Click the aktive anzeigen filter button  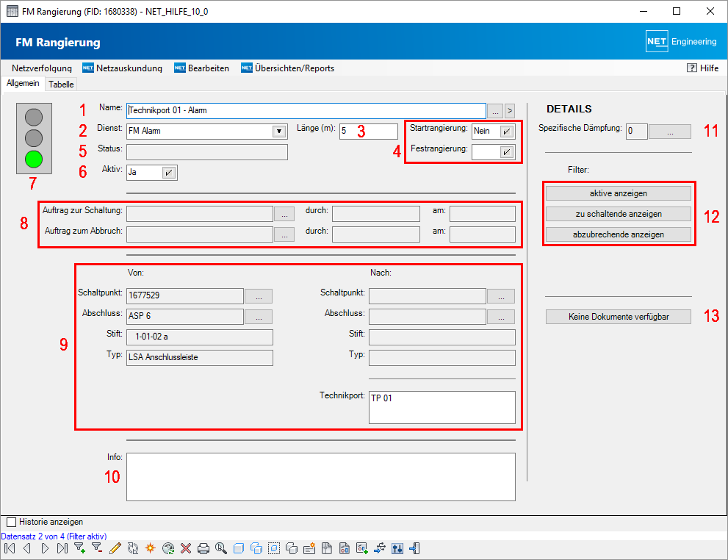(x=619, y=193)
